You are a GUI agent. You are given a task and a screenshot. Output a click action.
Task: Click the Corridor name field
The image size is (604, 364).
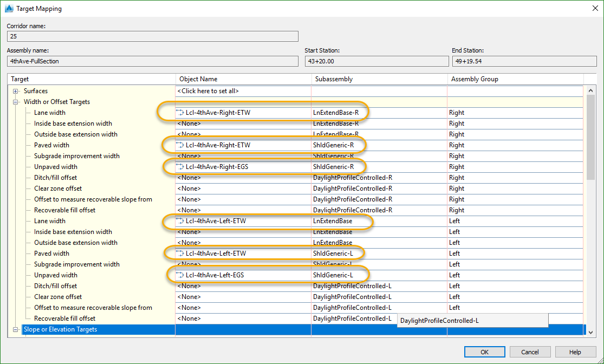pos(152,36)
